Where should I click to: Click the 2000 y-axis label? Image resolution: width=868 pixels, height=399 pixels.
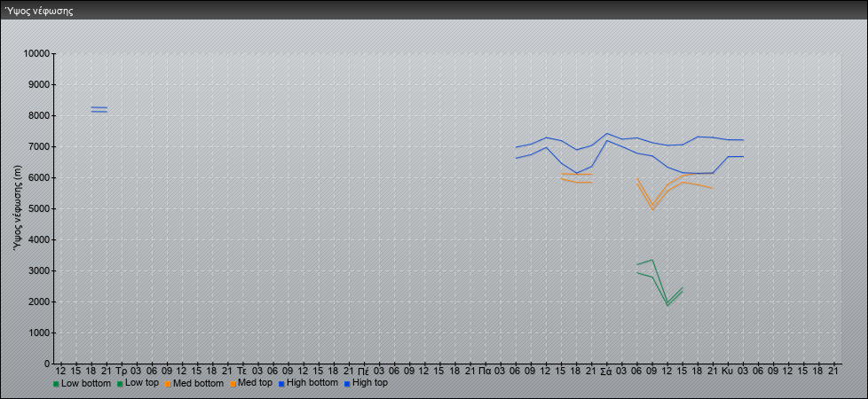click(39, 301)
